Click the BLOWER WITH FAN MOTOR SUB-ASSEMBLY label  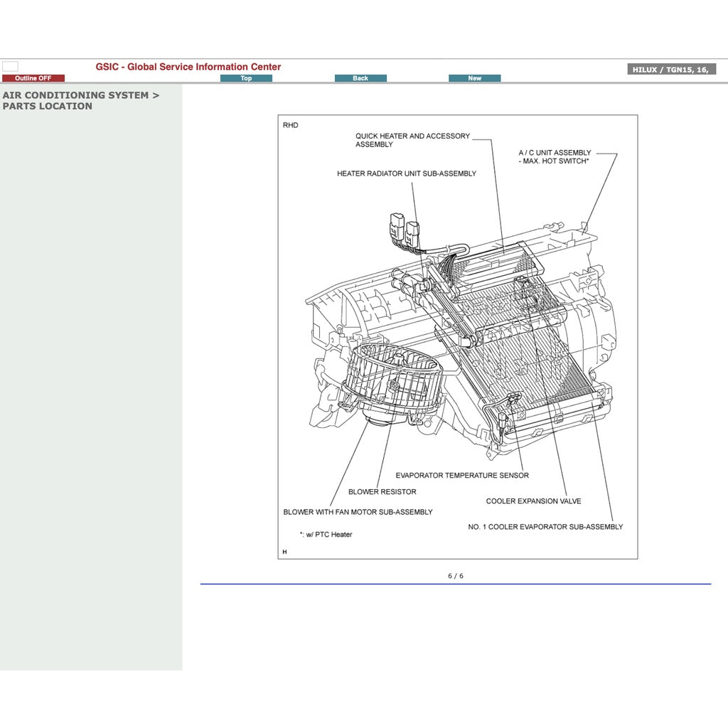pos(358,512)
